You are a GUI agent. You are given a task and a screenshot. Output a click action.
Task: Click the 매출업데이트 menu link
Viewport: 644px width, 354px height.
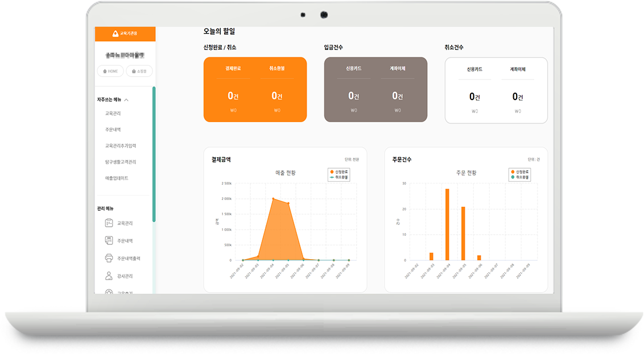[x=117, y=178]
